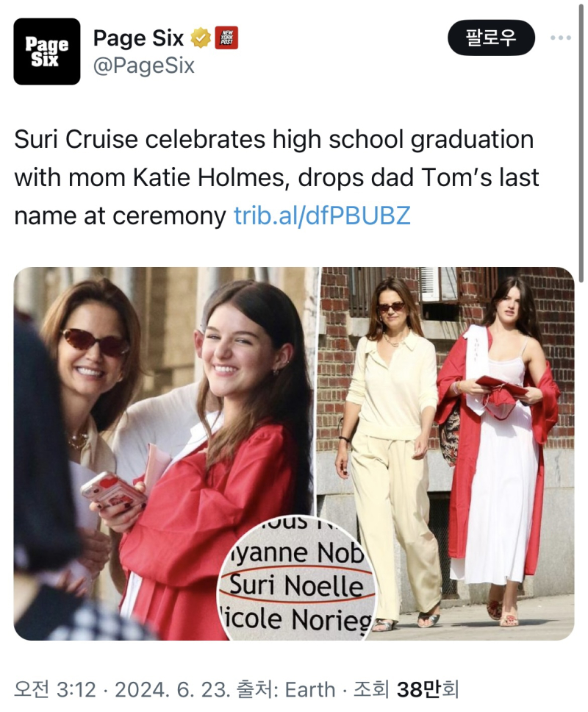
Task: Click the circled Suri Noelle name inset
Action: [298, 578]
